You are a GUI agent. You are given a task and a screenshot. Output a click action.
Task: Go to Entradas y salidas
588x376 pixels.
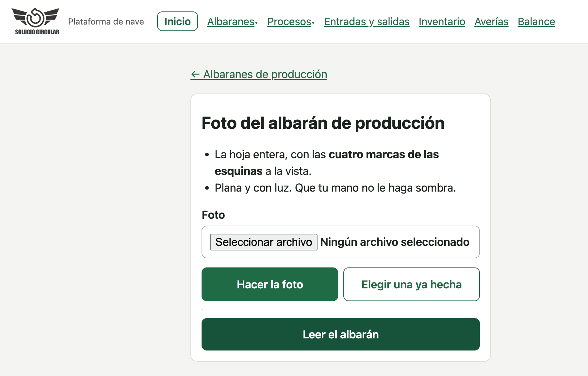367,22
